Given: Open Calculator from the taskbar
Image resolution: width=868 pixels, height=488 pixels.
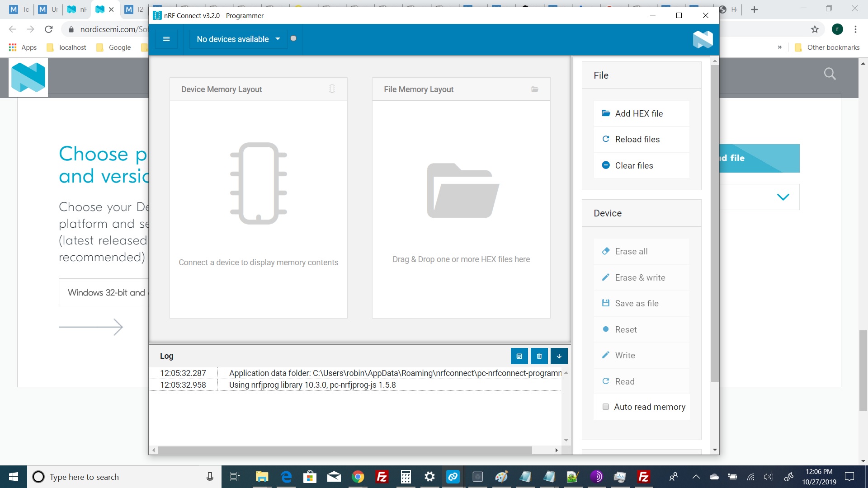Looking at the screenshot, I should pos(406,477).
